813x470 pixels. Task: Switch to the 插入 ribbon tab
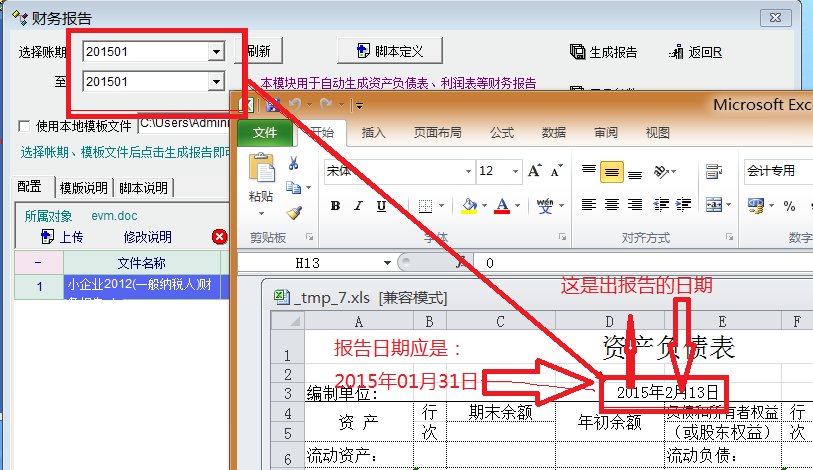(373, 132)
